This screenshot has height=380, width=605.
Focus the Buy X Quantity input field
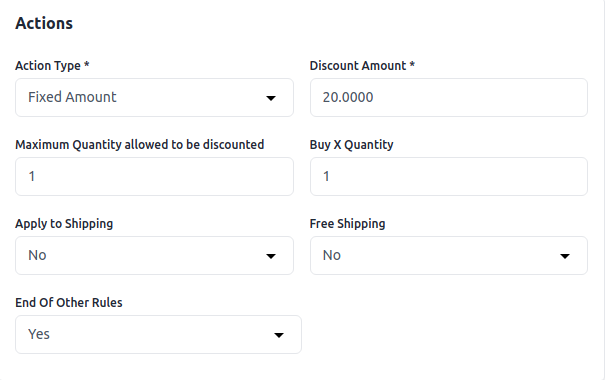pyautogui.click(x=449, y=176)
